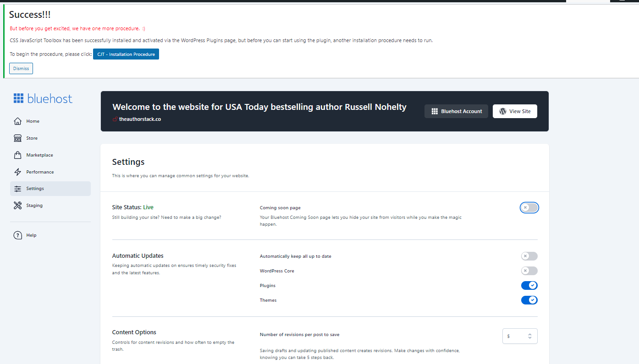The width and height of the screenshot is (639, 364).
Task: Click the 'Content Options' heading
Action: click(x=134, y=332)
